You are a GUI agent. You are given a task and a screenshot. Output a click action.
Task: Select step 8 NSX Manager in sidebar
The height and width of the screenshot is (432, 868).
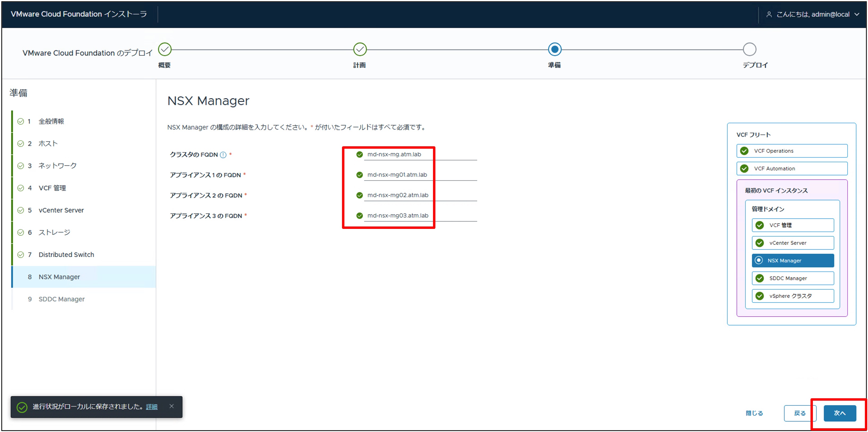(x=84, y=277)
